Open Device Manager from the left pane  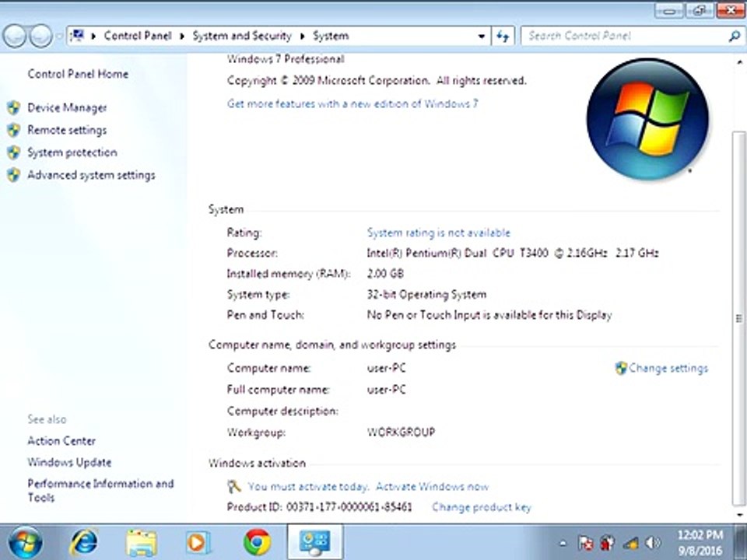[x=67, y=108]
